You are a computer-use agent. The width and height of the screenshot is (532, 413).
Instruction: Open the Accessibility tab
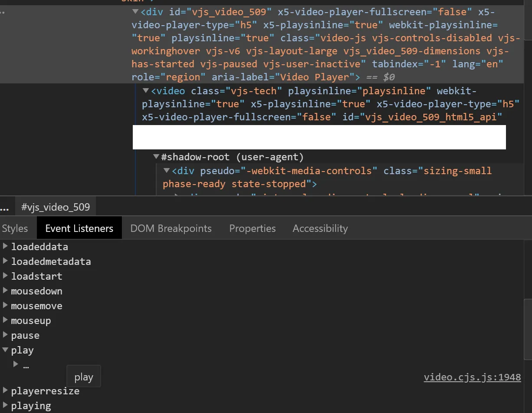320,228
